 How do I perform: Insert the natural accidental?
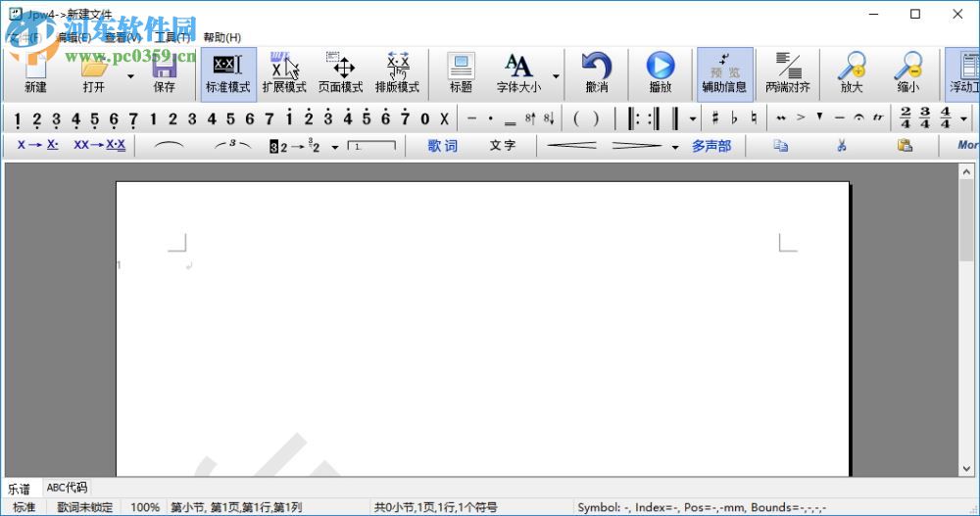click(755, 118)
